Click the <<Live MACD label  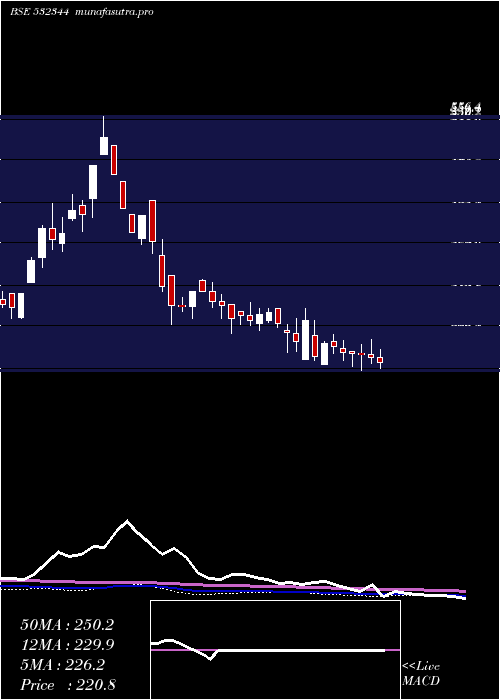click(x=421, y=674)
